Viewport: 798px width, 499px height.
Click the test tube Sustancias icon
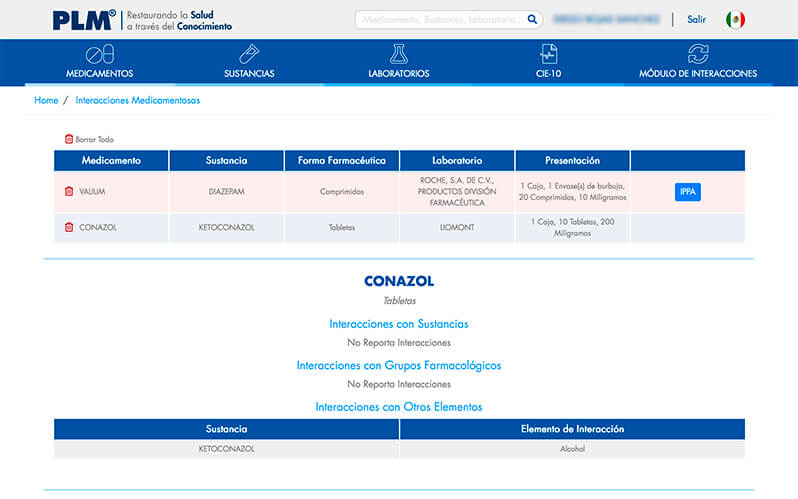click(x=249, y=54)
